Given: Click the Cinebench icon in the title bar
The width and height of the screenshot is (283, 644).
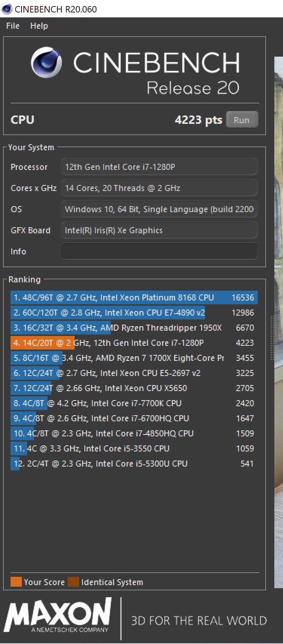Looking at the screenshot, I should (x=7, y=9).
